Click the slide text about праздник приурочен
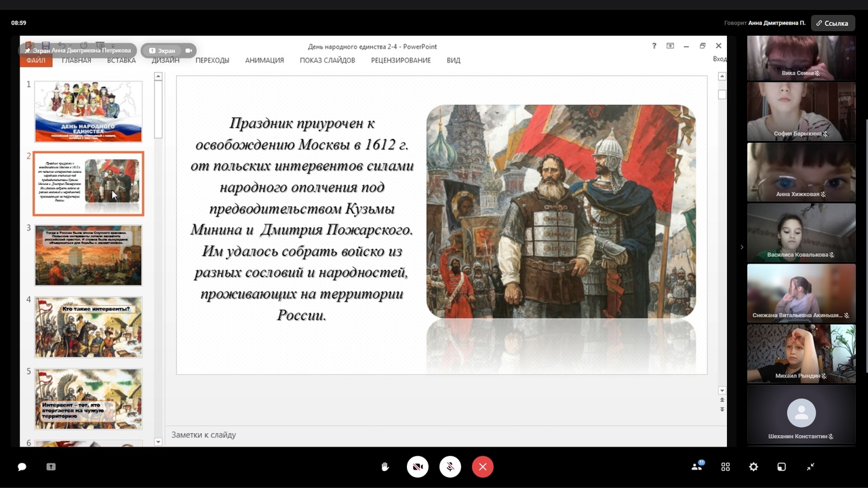 click(x=302, y=219)
